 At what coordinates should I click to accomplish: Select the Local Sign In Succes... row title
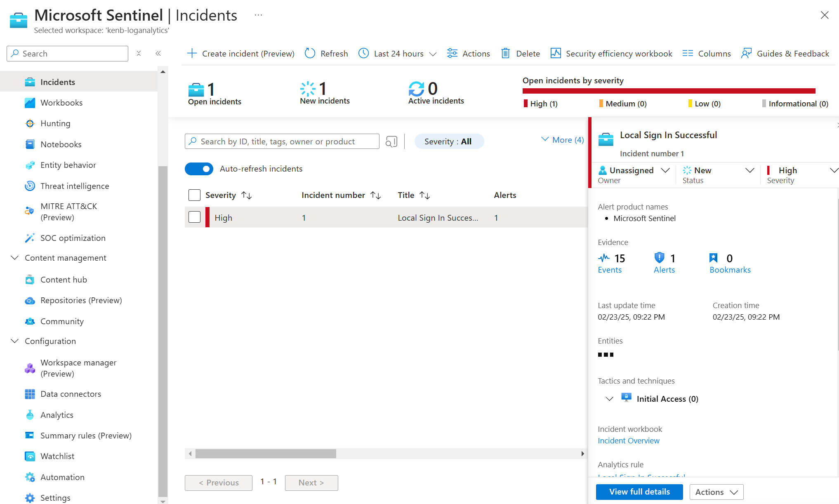pos(438,218)
